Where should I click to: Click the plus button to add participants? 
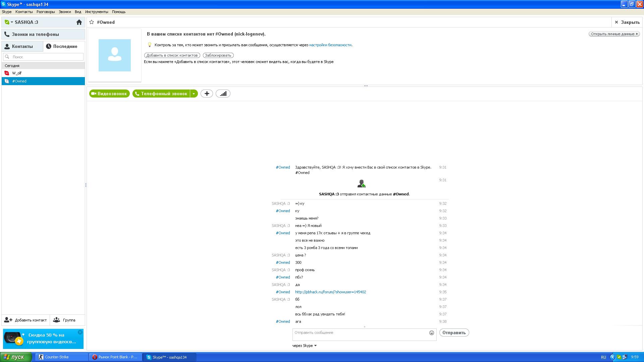coord(207,94)
